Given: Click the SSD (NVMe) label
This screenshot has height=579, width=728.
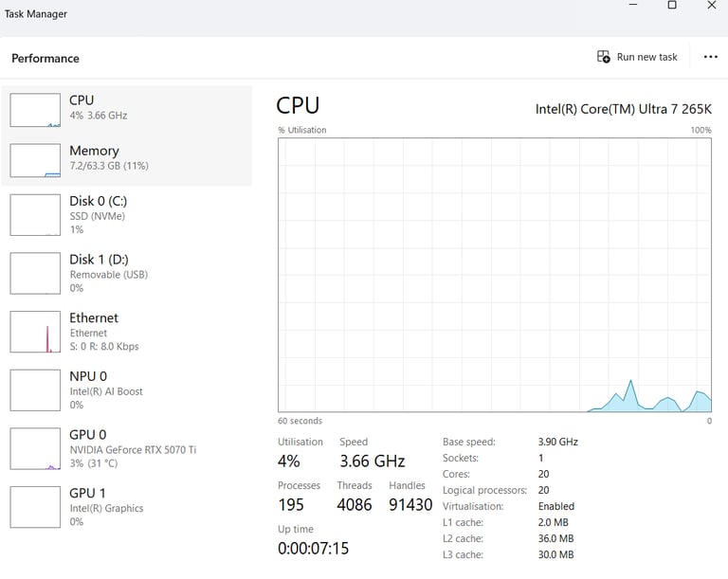Looking at the screenshot, I should click(x=97, y=216).
